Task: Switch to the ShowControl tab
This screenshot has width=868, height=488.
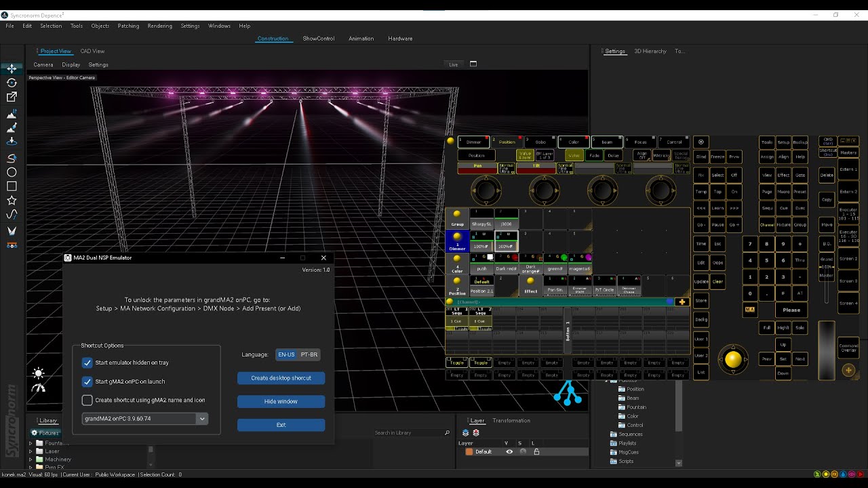Action: coord(319,39)
